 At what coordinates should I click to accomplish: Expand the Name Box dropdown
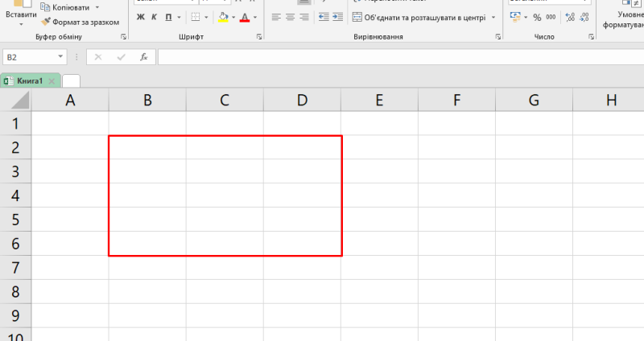coord(61,57)
